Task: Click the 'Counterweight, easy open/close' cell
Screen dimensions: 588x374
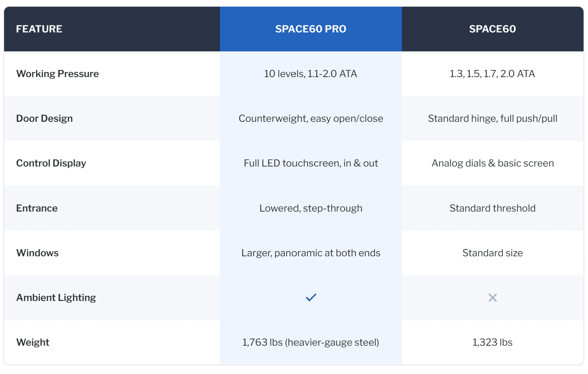Action: click(x=311, y=118)
